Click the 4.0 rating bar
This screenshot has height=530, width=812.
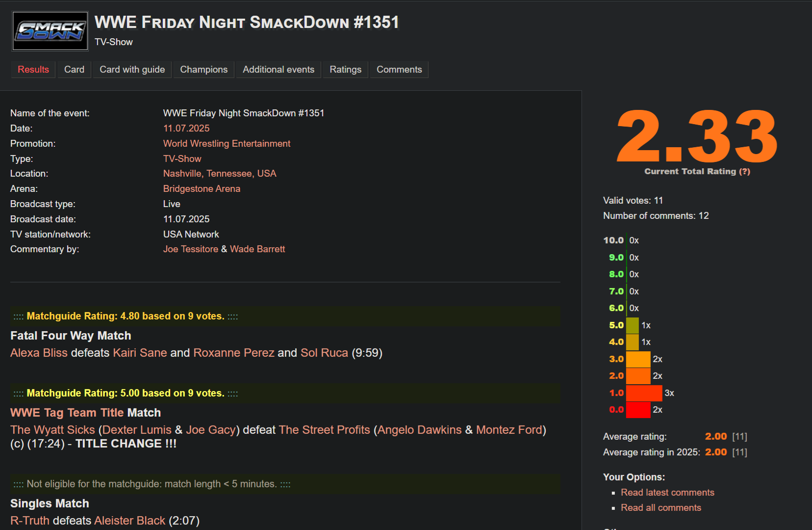coord(633,342)
